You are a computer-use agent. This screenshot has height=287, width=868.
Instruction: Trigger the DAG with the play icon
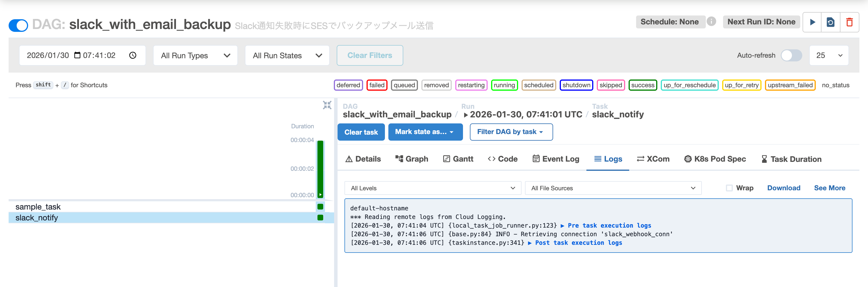tap(812, 22)
